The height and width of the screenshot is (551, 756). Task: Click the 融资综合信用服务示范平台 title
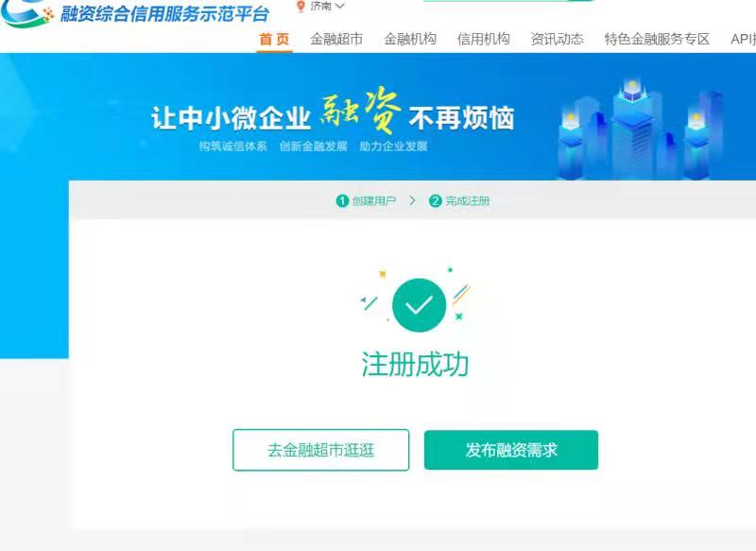pyautogui.click(x=164, y=14)
